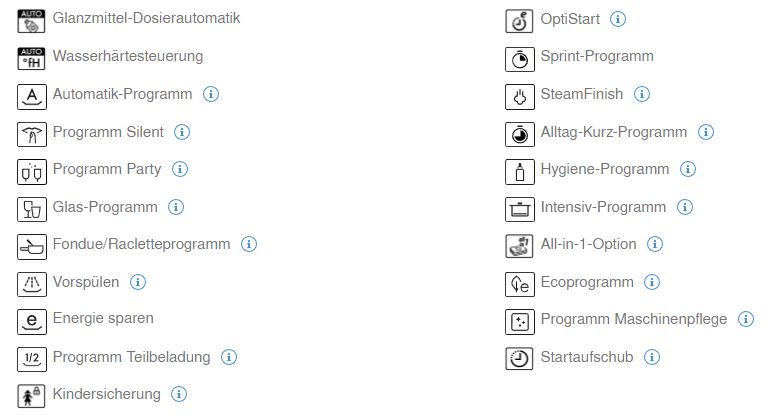Click the Glas-Programm glasses icon
Screen dimensions: 782x420
click(x=32, y=210)
